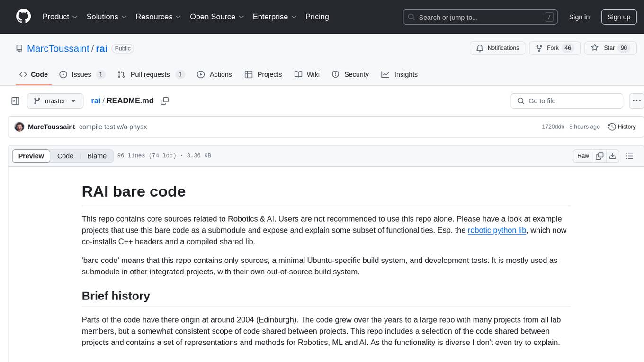Open the Issues tab
This screenshot has width=644, height=362.
click(82, 74)
